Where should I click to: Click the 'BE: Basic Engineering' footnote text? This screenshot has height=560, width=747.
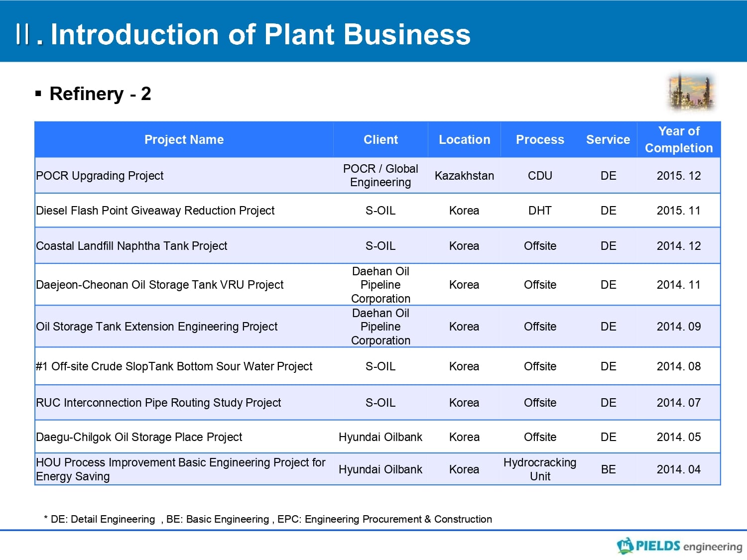[x=218, y=519]
